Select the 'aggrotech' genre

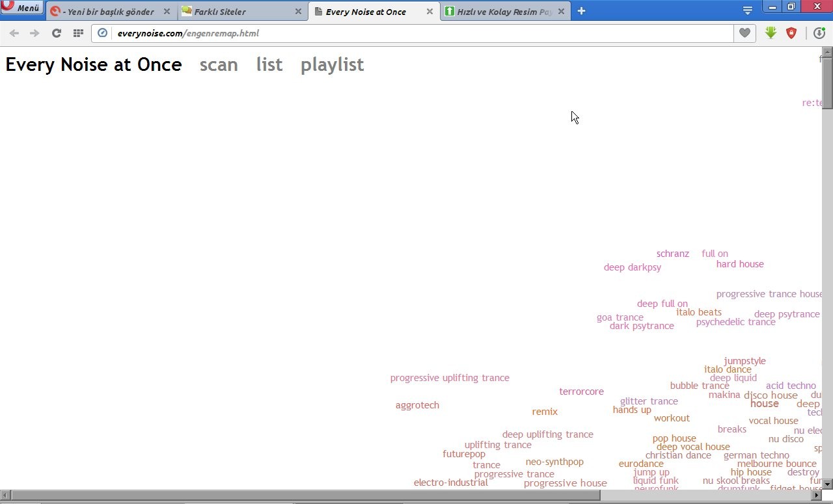pyautogui.click(x=417, y=405)
